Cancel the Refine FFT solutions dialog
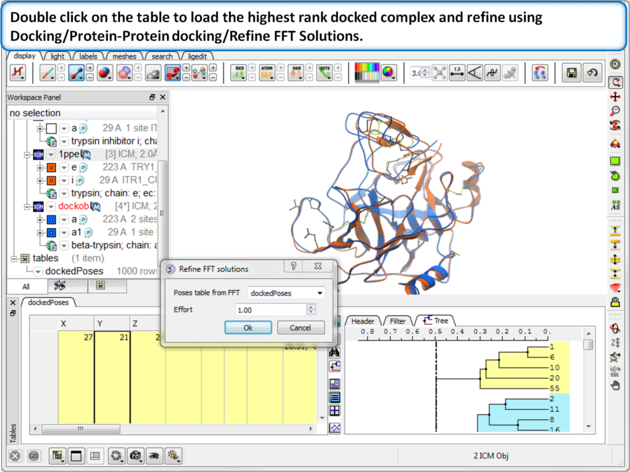Viewport: 630px width, 472px height. click(300, 327)
